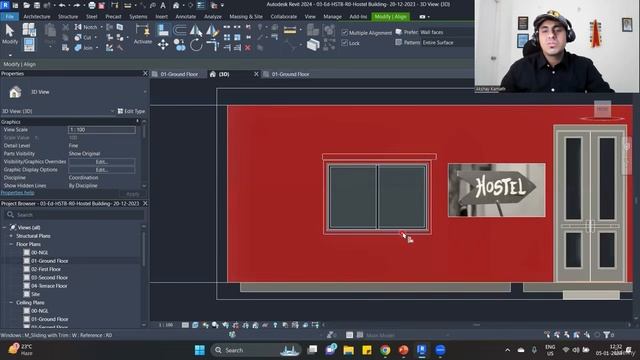640x360 pixels.
Task: Click the Move tool icon
Action: 163,44
